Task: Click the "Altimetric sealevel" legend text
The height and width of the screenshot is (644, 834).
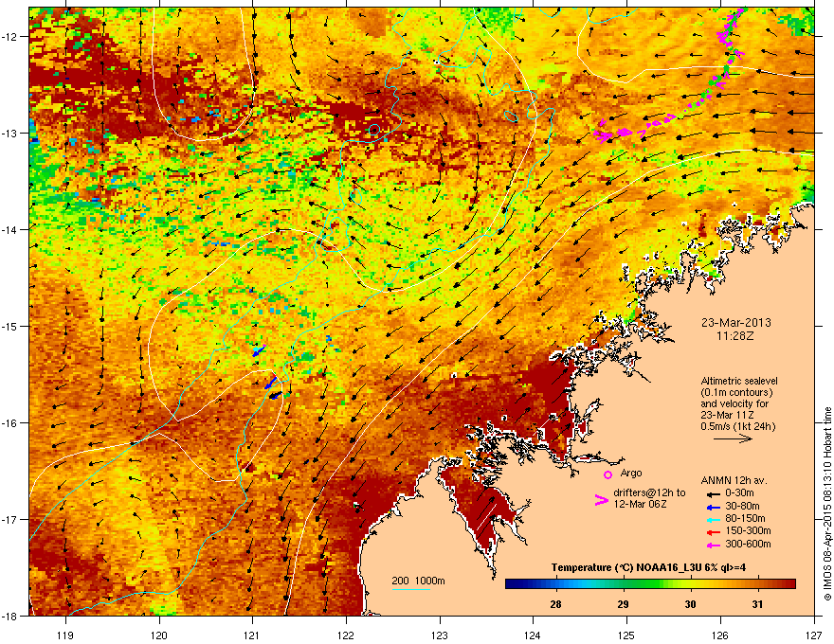Action: (x=739, y=382)
